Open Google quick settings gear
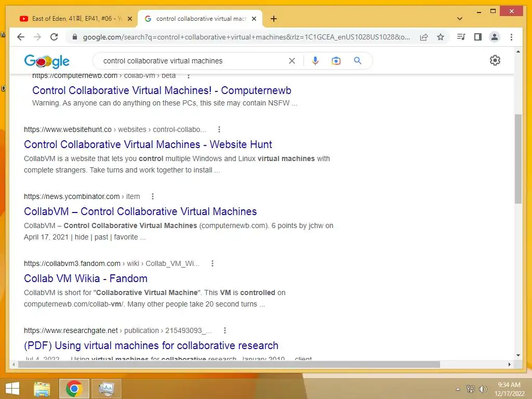This screenshot has height=399, width=532. pos(495,60)
